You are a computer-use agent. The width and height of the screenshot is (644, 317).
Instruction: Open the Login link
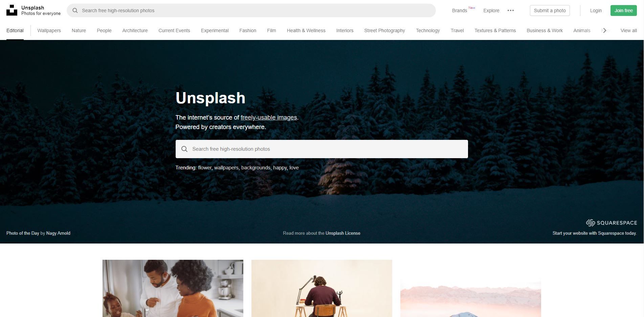tap(596, 10)
